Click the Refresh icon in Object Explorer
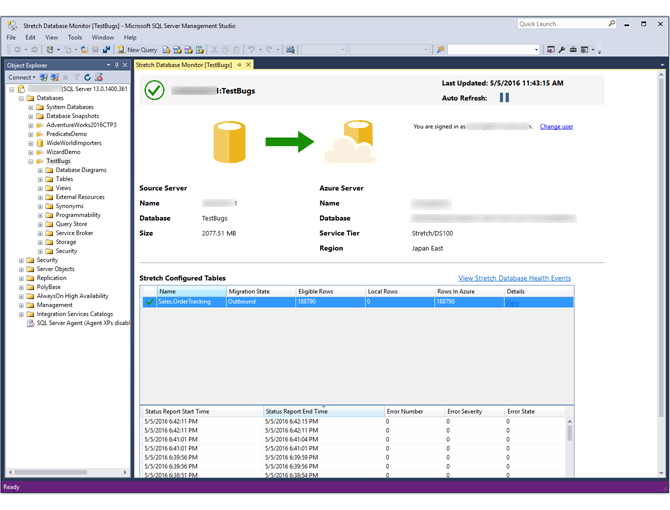670x510 pixels. (87, 77)
